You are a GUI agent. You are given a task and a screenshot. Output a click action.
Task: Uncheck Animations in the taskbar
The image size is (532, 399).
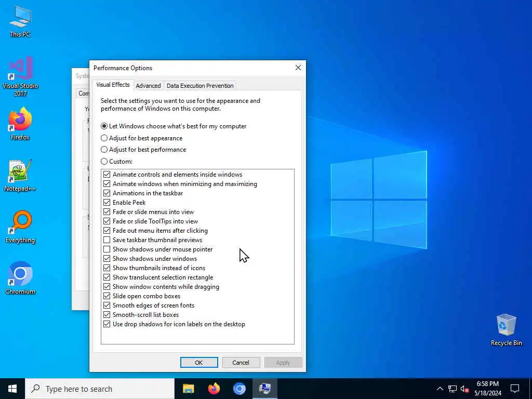point(107,193)
